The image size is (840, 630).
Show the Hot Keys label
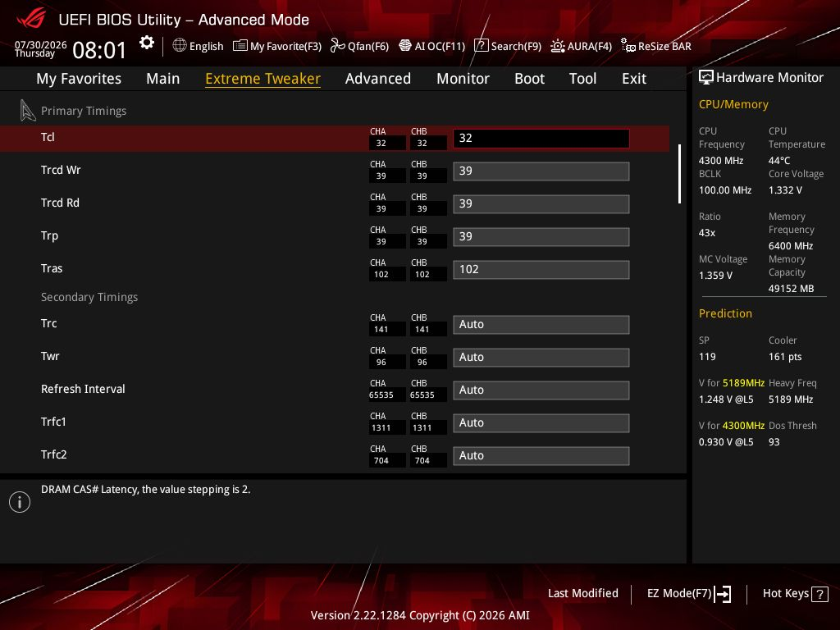click(x=785, y=593)
